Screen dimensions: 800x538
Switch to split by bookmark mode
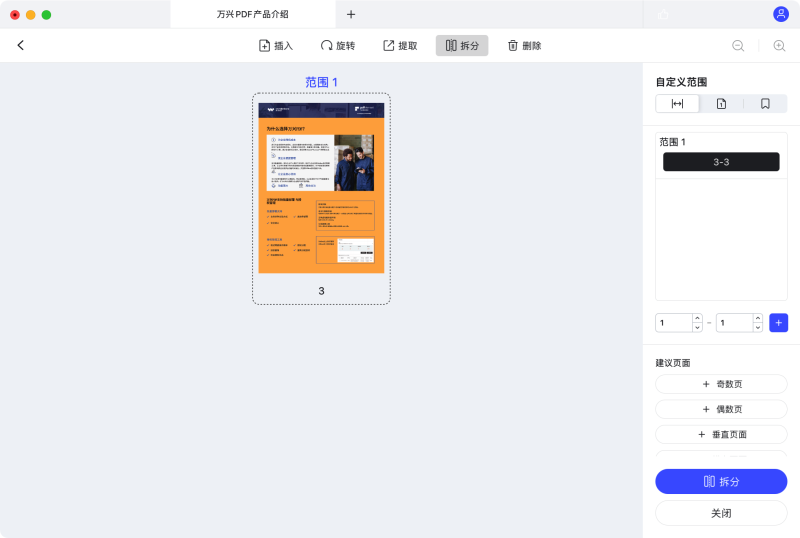(x=765, y=104)
